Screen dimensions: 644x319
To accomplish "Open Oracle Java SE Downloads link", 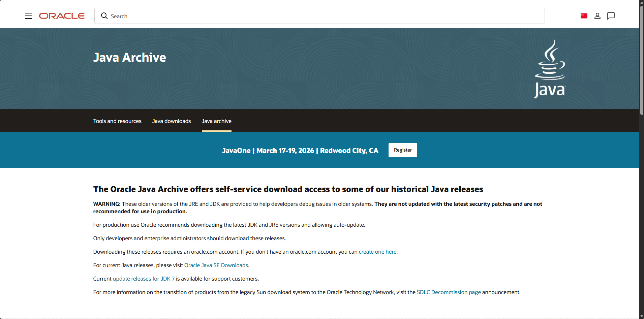I will (x=216, y=265).
